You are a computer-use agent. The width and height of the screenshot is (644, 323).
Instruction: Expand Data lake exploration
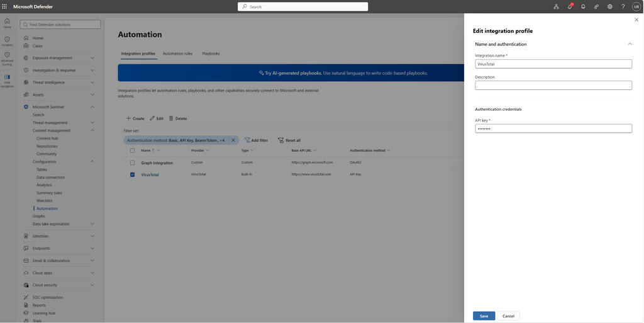[92, 224]
